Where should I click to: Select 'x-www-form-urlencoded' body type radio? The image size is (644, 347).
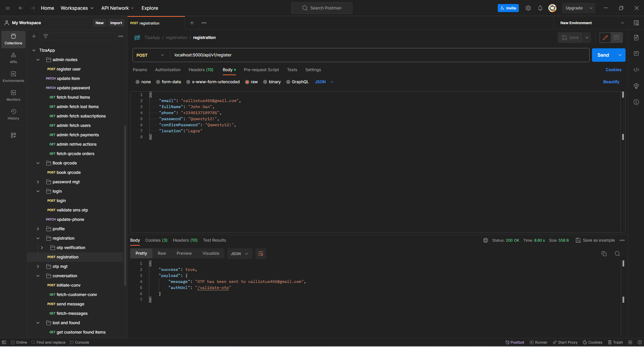coord(188,82)
